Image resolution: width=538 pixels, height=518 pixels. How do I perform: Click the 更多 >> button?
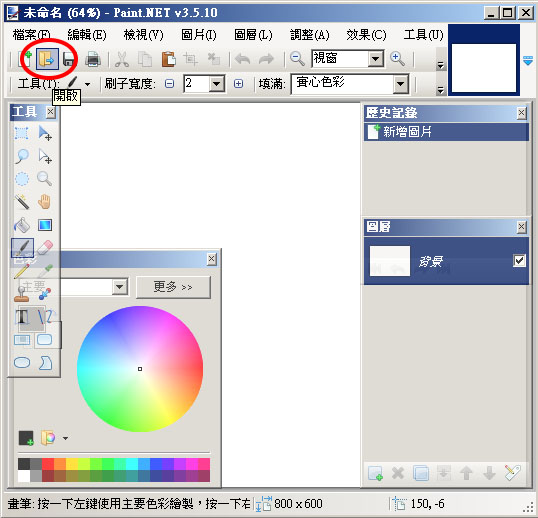point(173,287)
